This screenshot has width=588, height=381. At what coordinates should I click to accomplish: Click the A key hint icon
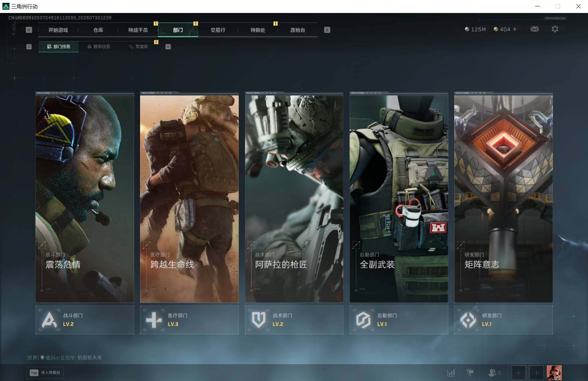29,47
